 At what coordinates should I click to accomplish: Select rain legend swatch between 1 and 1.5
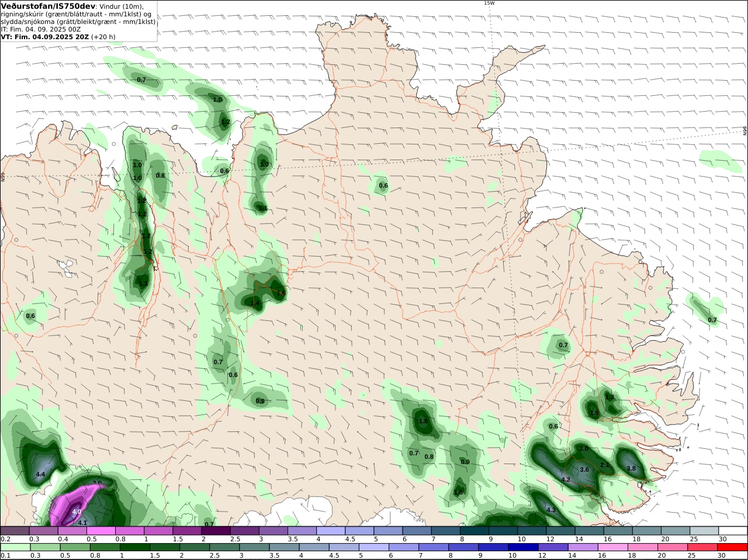pyautogui.click(x=134, y=548)
